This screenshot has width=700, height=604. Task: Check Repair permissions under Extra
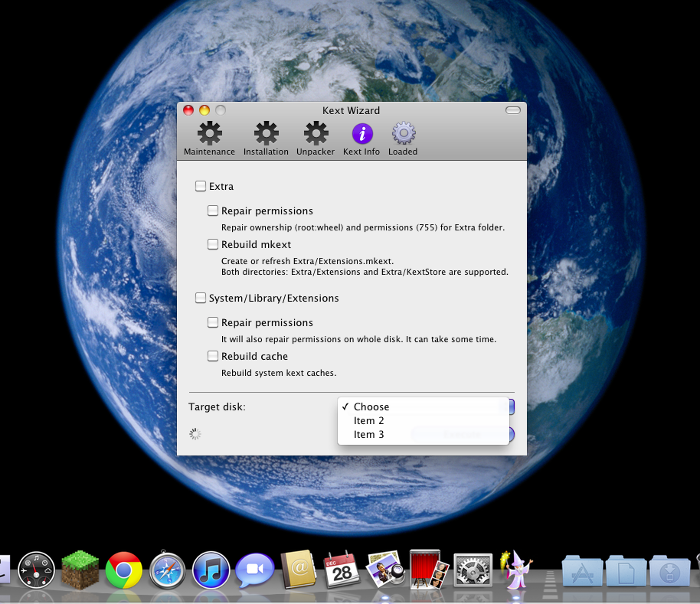[213, 211]
